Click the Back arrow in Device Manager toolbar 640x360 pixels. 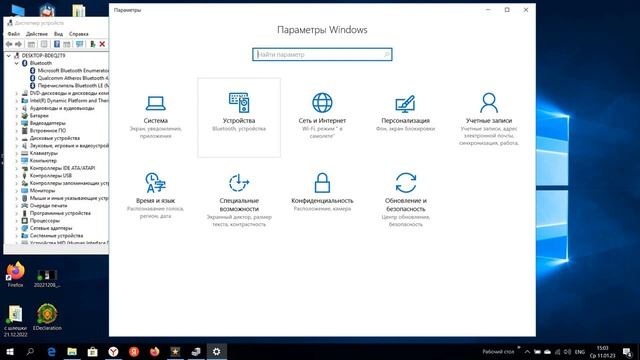(9, 44)
